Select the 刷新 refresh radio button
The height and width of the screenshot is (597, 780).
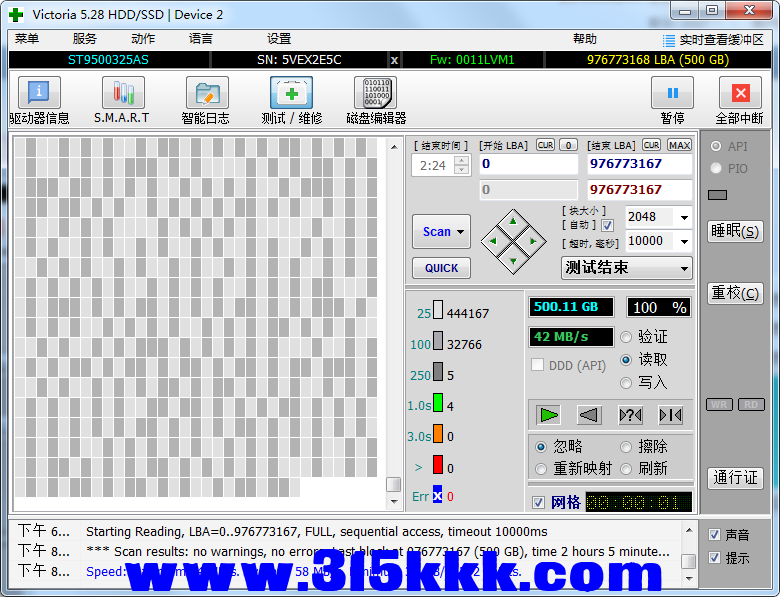[x=626, y=469]
